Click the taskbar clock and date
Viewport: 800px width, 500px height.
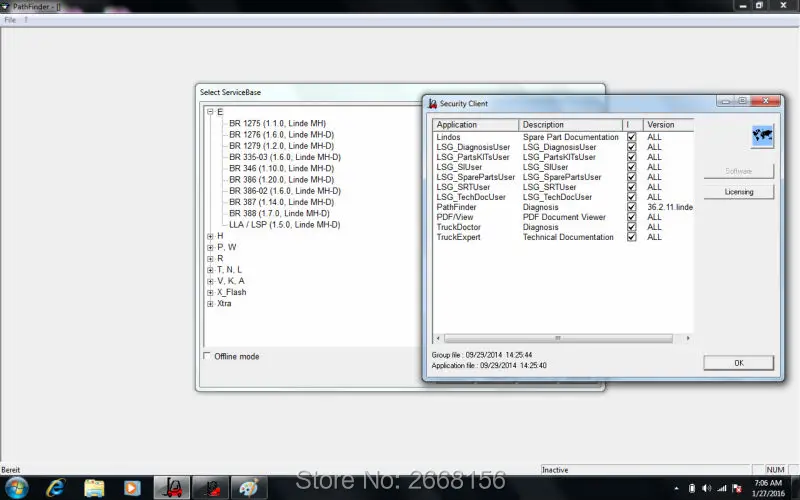[768, 488]
